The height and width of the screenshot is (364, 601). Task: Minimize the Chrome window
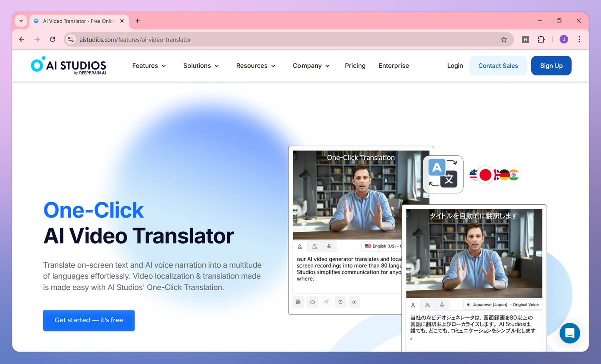click(540, 21)
